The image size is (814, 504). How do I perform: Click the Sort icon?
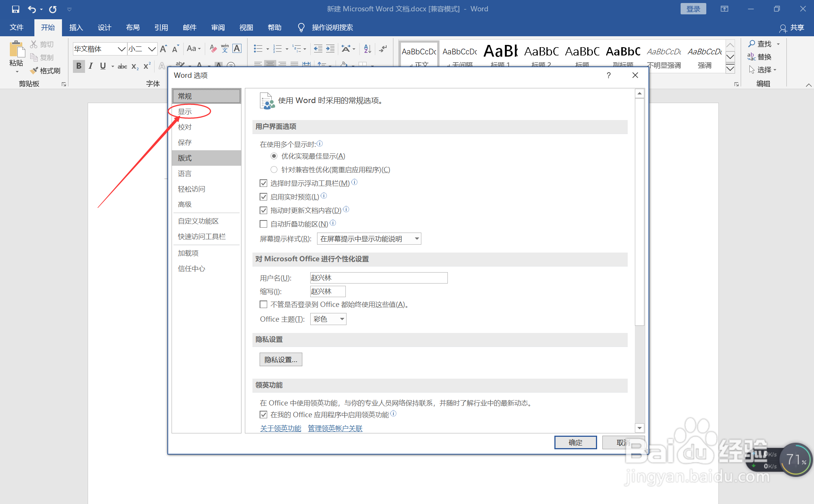point(367,49)
